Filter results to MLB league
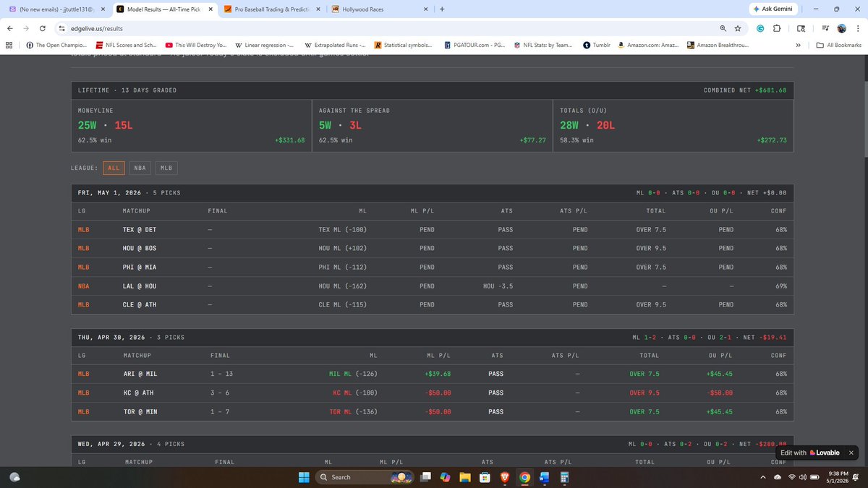The image size is (868, 488). [x=166, y=168]
